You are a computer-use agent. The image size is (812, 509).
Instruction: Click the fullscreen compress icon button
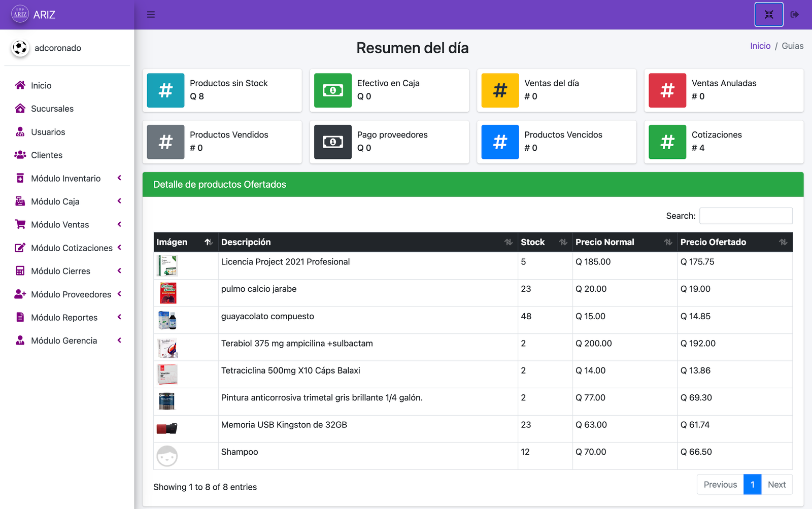pyautogui.click(x=769, y=15)
